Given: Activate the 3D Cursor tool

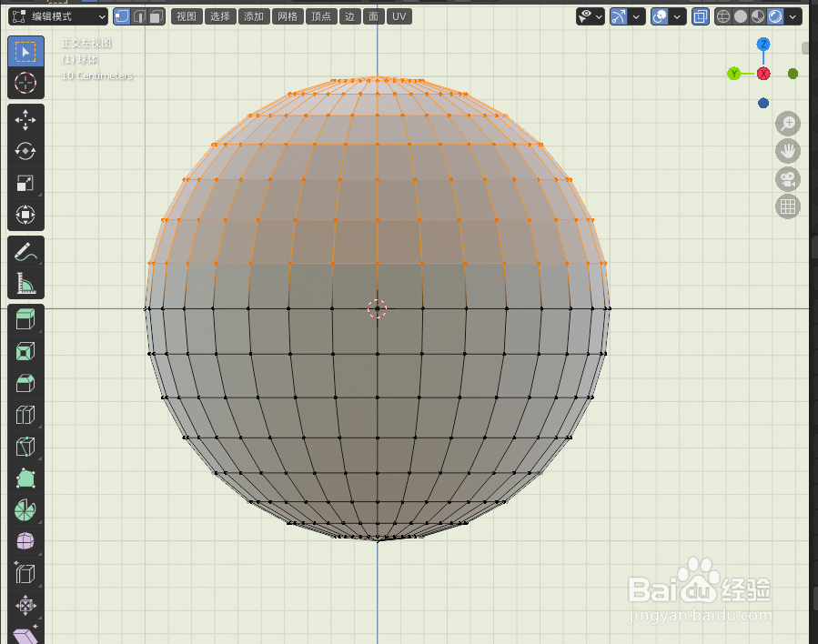Looking at the screenshot, I should click(25, 84).
